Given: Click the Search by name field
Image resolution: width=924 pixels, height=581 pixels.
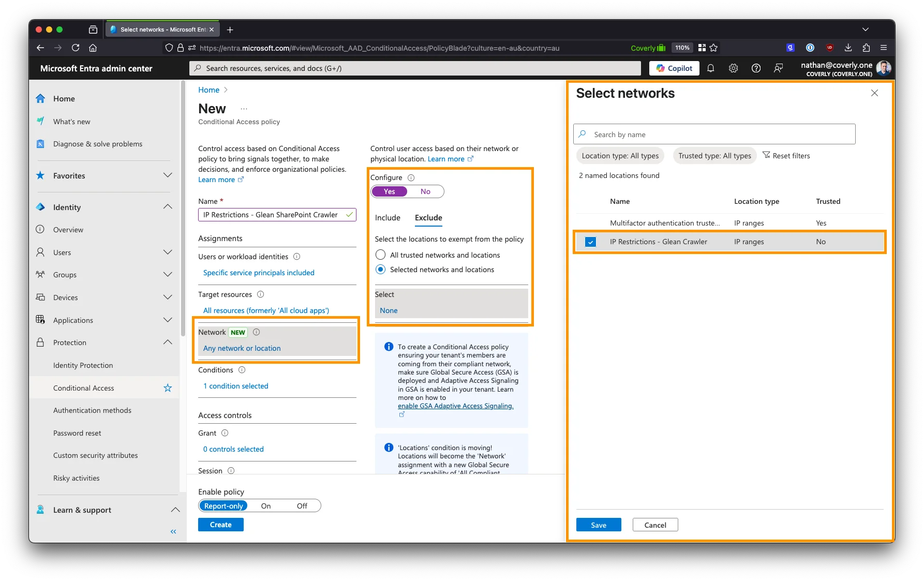Looking at the screenshot, I should [714, 135].
